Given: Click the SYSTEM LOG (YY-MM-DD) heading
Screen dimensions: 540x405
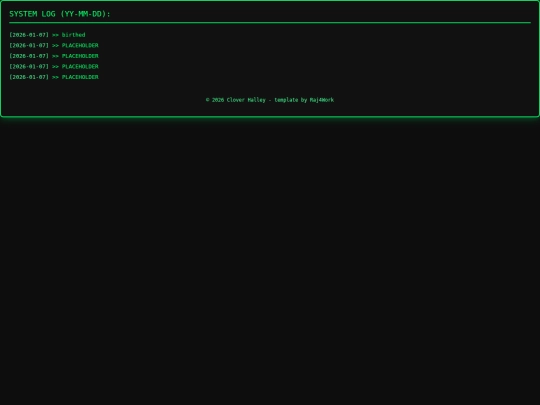Looking at the screenshot, I should pyautogui.click(x=60, y=14).
